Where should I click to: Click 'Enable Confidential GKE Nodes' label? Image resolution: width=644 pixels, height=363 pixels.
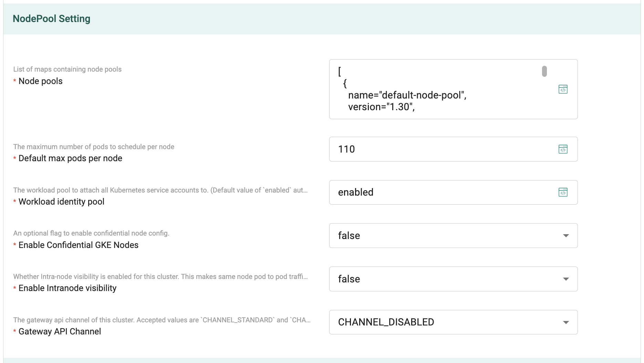[x=79, y=245]
